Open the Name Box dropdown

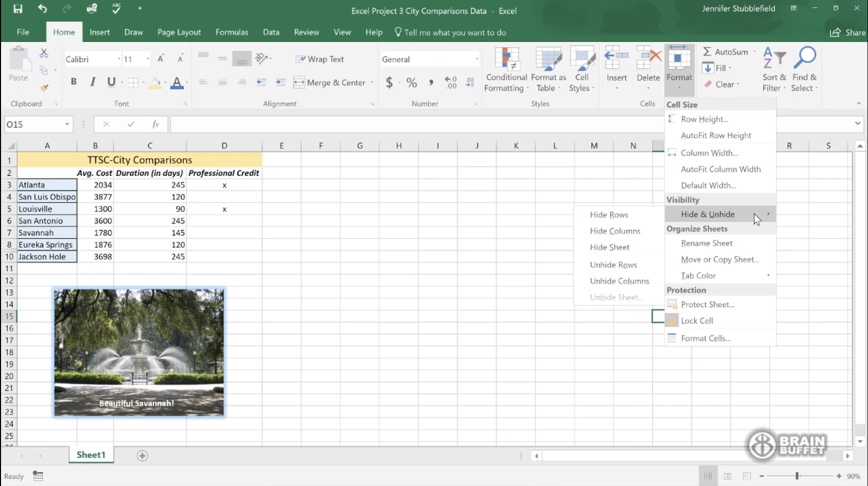[x=67, y=124]
